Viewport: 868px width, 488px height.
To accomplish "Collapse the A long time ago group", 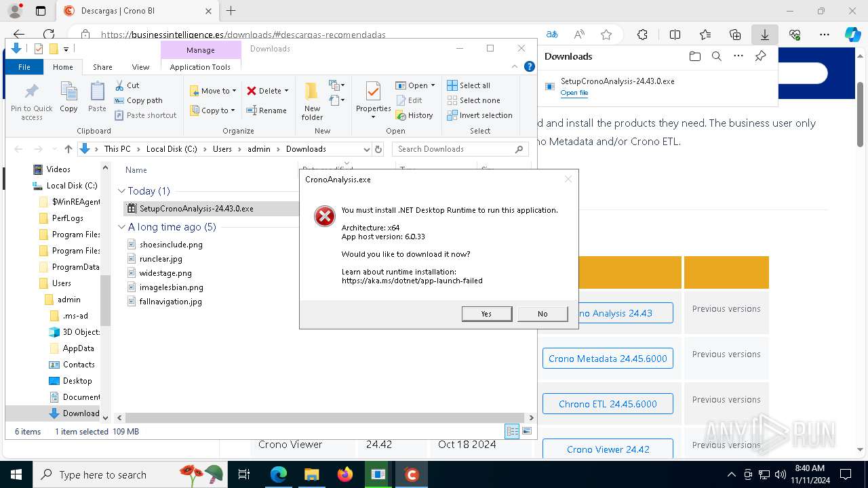I will 122,227.
